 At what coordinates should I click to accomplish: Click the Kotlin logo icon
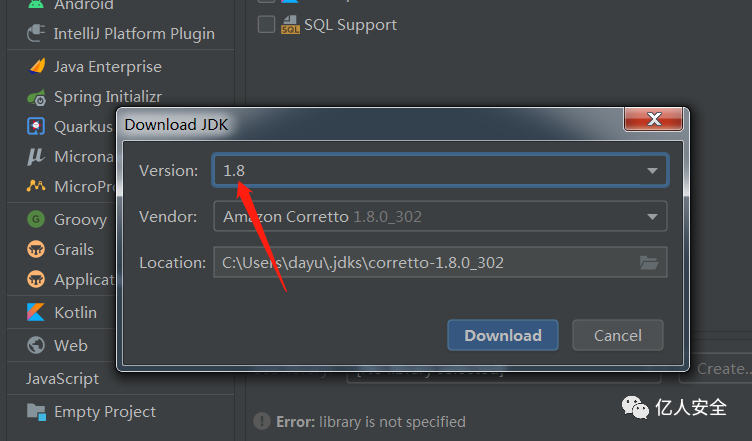[36, 312]
